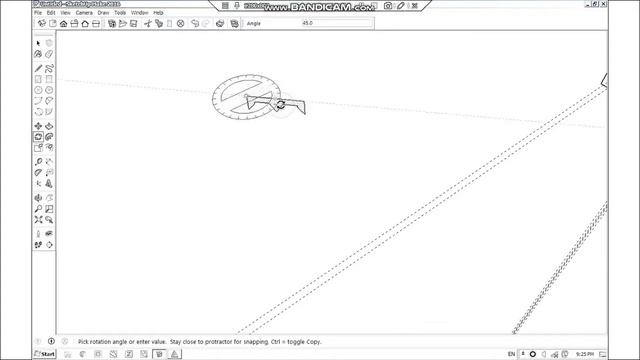Choose the Zoom magnifier tool
Screen dimensions: 640x360
(x=38, y=209)
